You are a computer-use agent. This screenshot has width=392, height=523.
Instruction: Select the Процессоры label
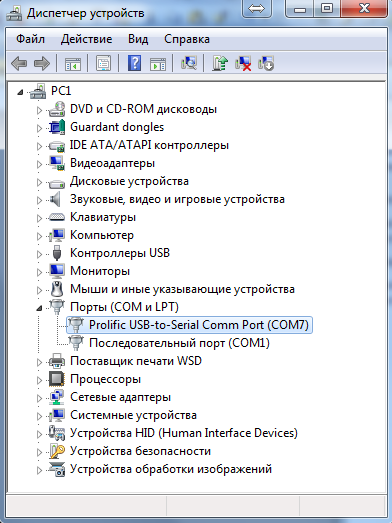[105, 379]
